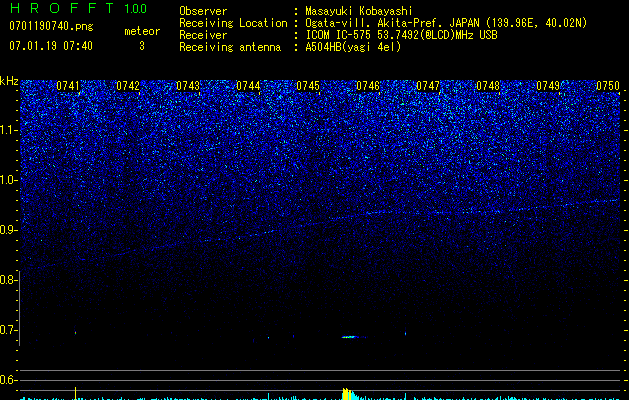Click the Receiving Location field label
The height and width of the screenshot is (400, 629).
(233, 23)
